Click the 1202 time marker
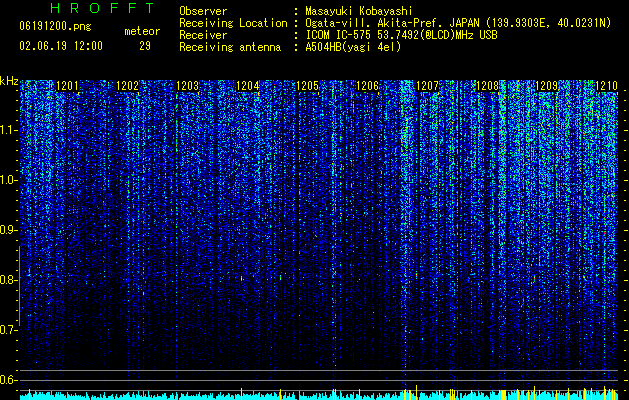 point(127,86)
